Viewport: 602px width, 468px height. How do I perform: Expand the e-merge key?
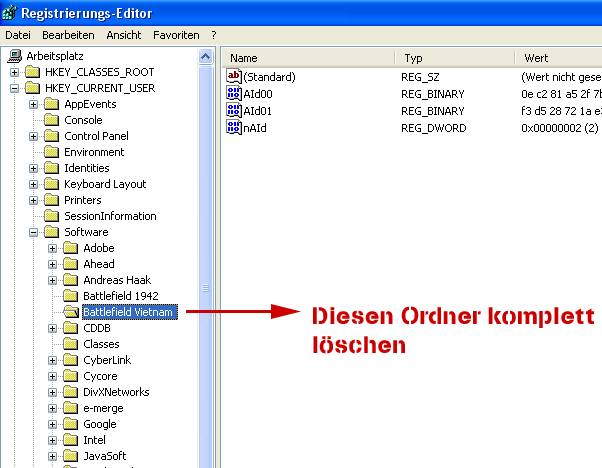click(53, 408)
